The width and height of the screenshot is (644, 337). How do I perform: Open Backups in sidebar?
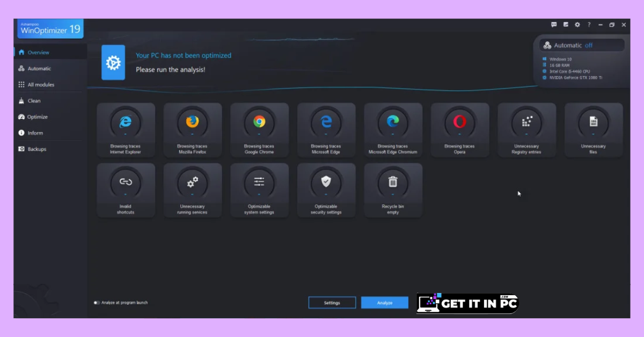coord(50,149)
